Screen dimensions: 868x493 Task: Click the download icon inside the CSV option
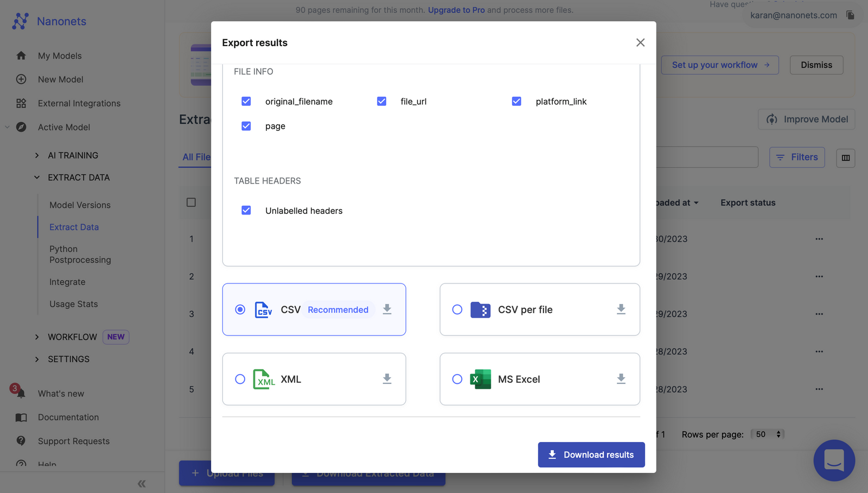click(387, 309)
